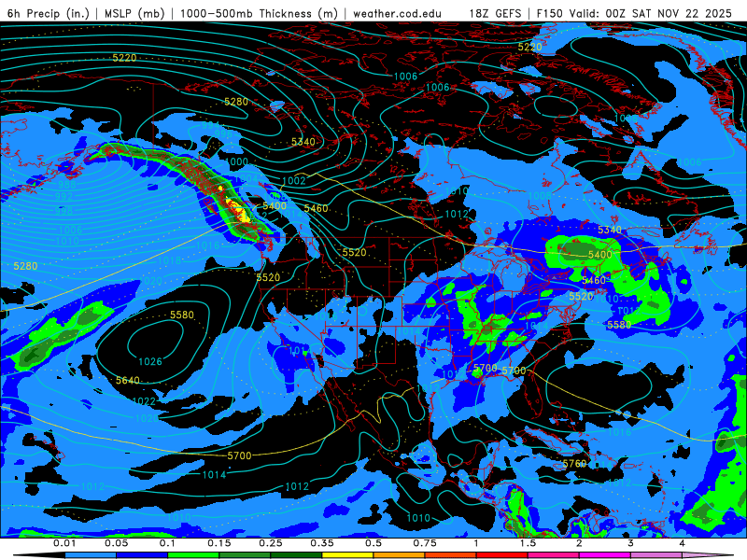Click the legend value 3

630,543
